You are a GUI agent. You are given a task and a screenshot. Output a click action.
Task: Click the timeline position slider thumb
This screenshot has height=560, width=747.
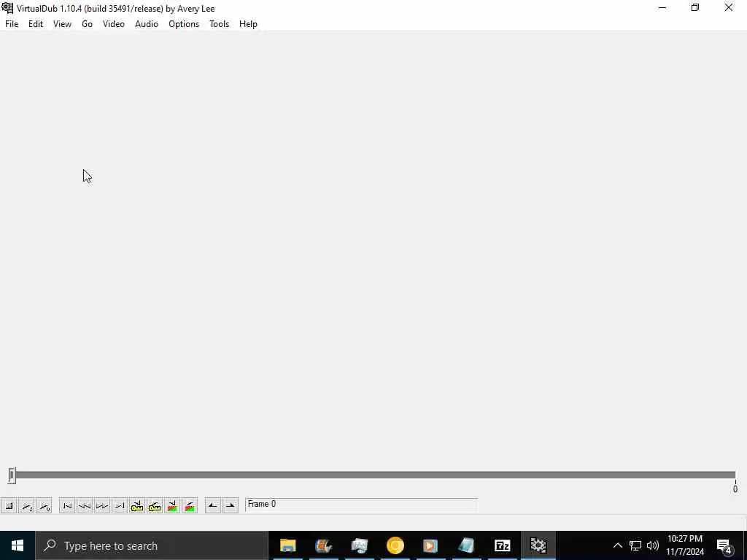point(12,475)
